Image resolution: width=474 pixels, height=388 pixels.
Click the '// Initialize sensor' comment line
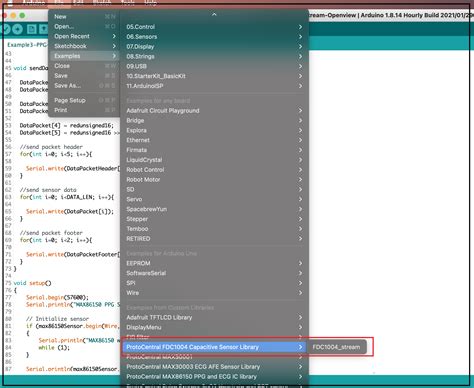[57, 319]
